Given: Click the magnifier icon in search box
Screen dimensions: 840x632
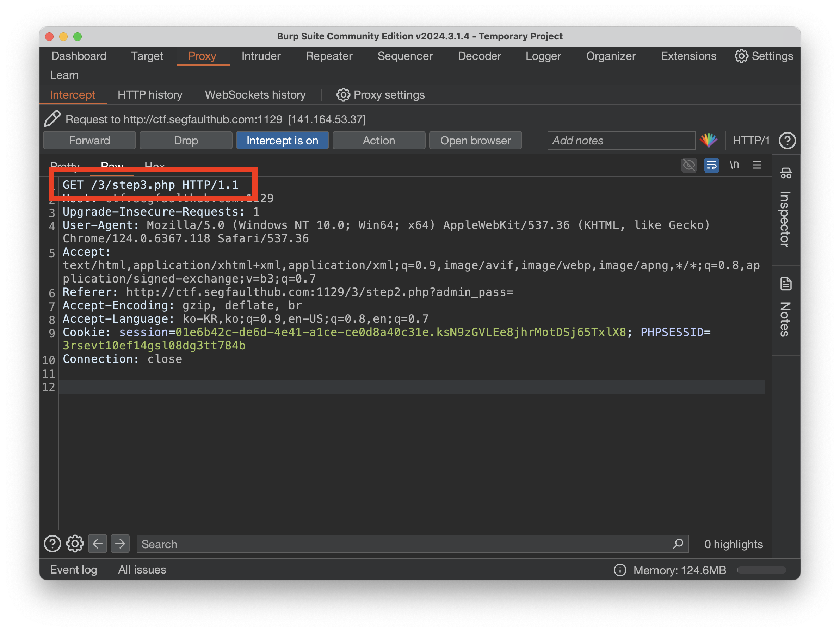Looking at the screenshot, I should (x=678, y=544).
